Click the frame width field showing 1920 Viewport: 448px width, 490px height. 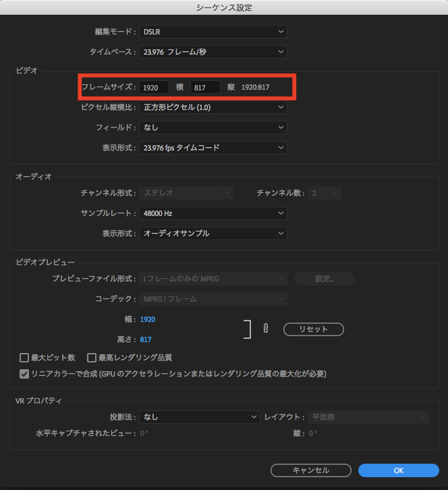pos(154,87)
